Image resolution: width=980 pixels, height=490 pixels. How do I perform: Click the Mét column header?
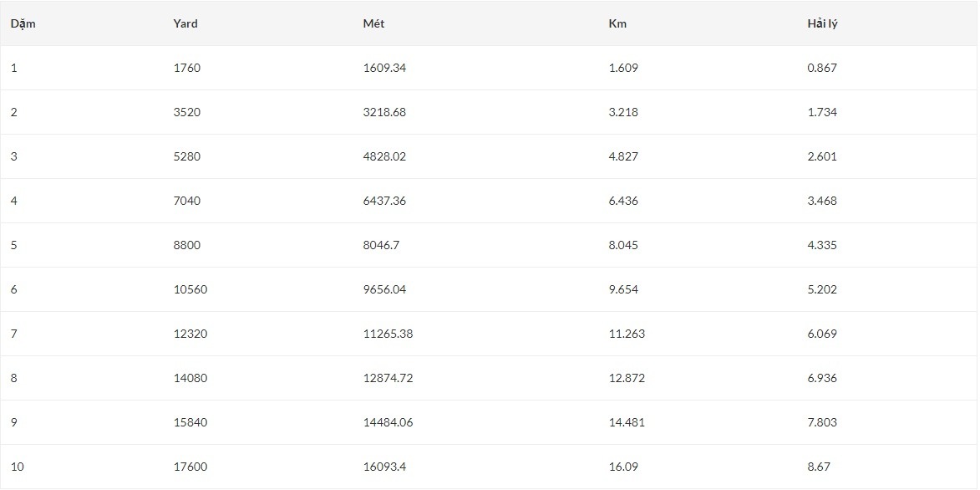(x=373, y=23)
